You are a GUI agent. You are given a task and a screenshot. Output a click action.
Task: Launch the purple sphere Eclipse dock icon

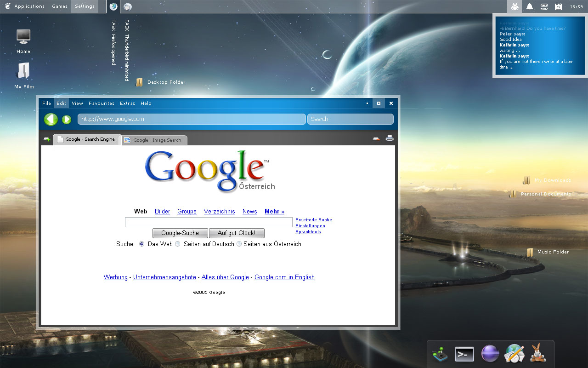pos(490,354)
